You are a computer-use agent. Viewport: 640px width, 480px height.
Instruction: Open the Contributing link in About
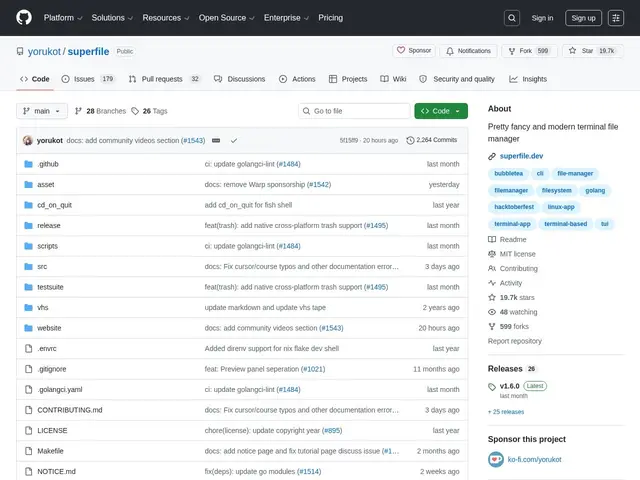[519, 269]
